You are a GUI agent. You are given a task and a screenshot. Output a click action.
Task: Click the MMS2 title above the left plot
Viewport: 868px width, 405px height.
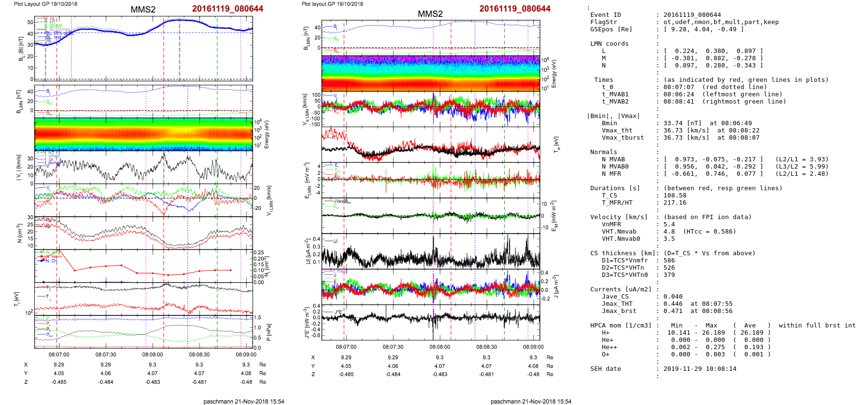point(143,10)
